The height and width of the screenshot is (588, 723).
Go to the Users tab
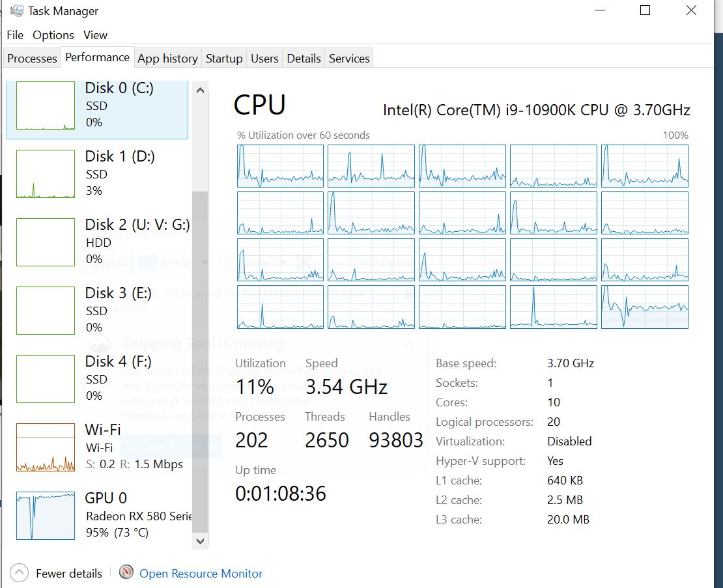coord(264,59)
